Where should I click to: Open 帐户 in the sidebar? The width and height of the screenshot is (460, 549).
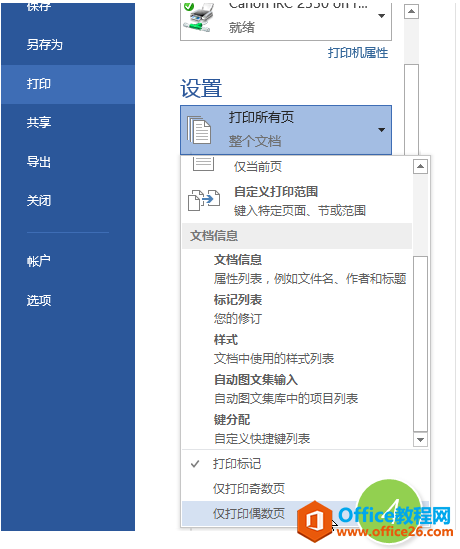[x=68, y=261]
